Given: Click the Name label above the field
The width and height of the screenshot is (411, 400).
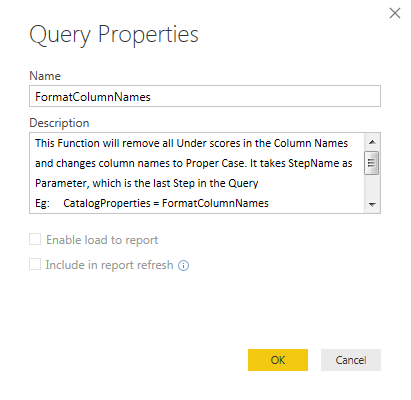Looking at the screenshot, I should 45,76.
